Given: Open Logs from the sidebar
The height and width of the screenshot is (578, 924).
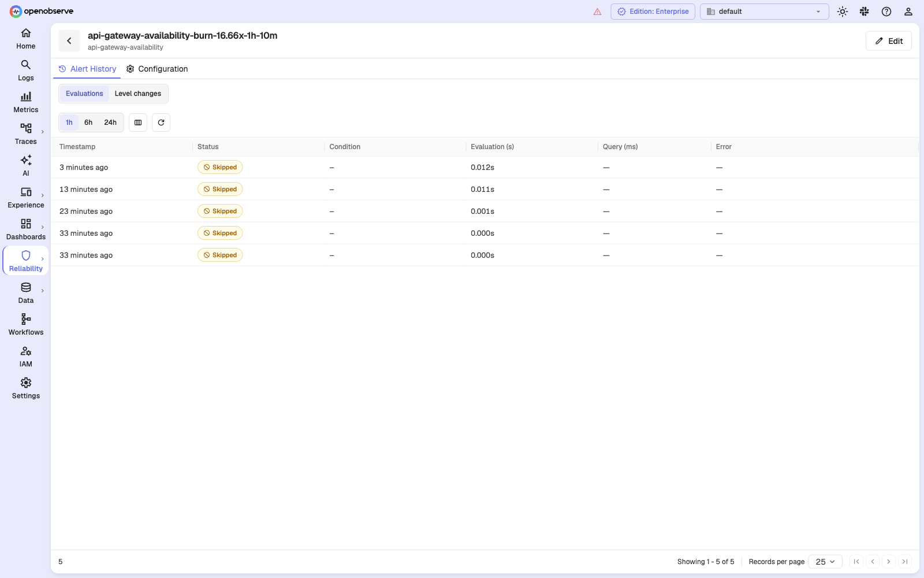Looking at the screenshot, I should [x=26, y=71].
